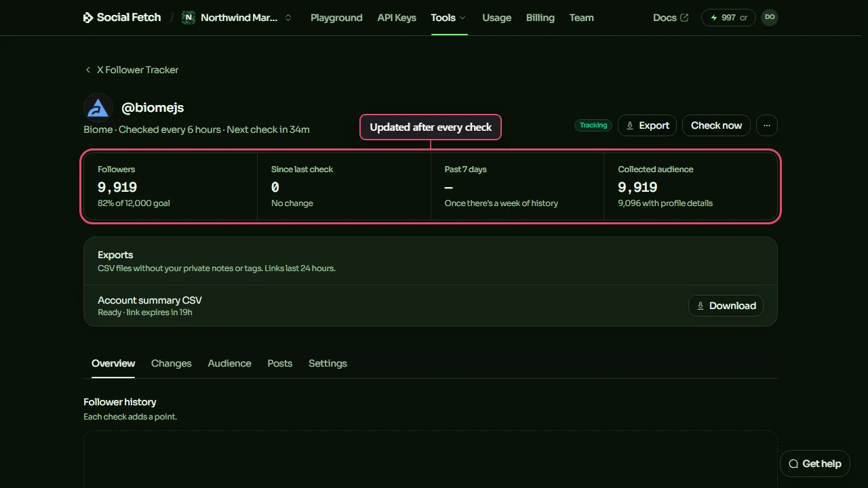Expand the Tools dropdown menu

point(449,18)
